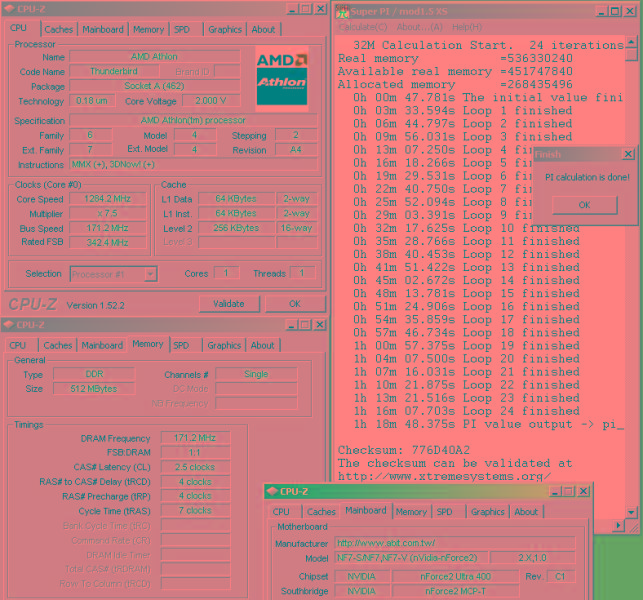Viewport: 643px width, 600px height.
Task: Select Mainboard tab in Memory CPU-Z window
Action: tap(102, 345)
